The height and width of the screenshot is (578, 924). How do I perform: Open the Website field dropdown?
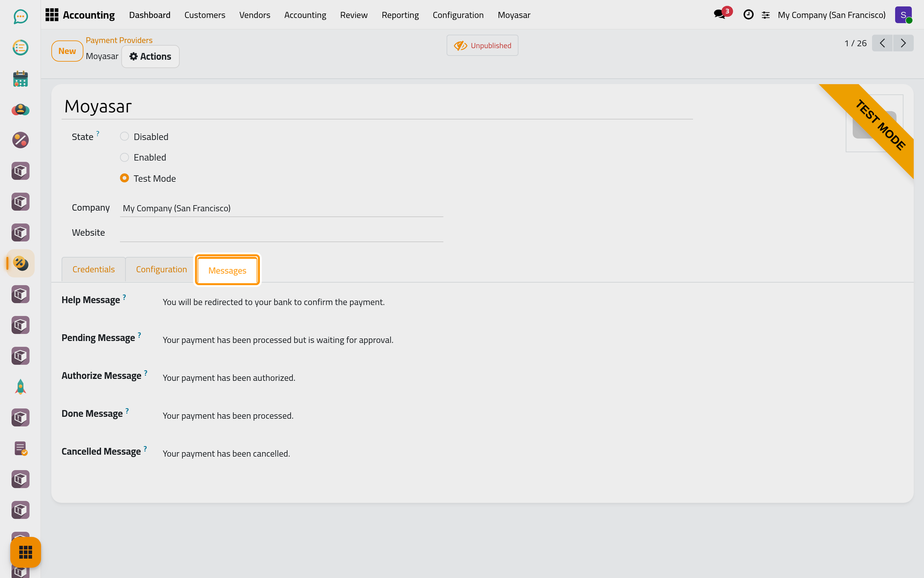[x=282, y=233]
